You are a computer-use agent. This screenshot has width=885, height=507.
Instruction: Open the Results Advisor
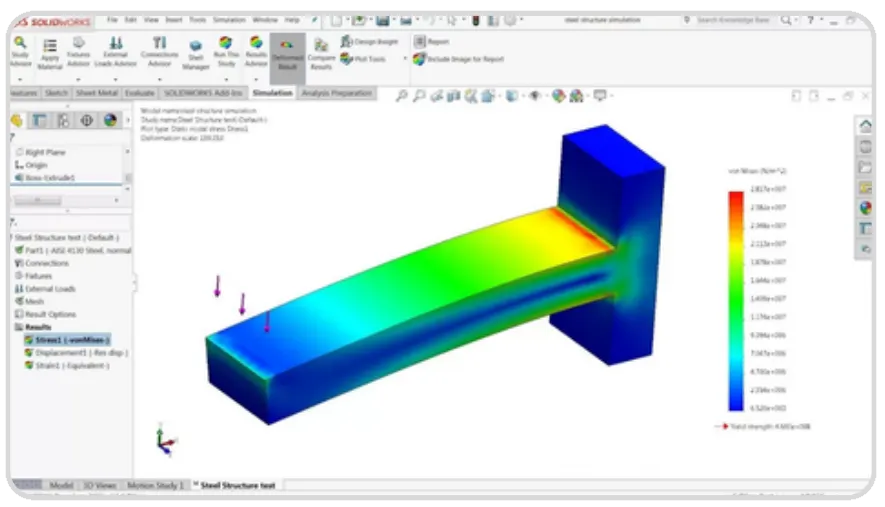click(x=256, y=51)
